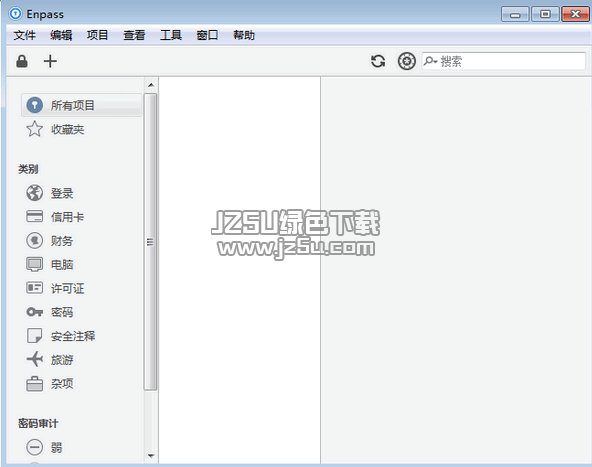Click the 许可证 ID card icon
Screen dimensions: 592x467
[34, 288]
